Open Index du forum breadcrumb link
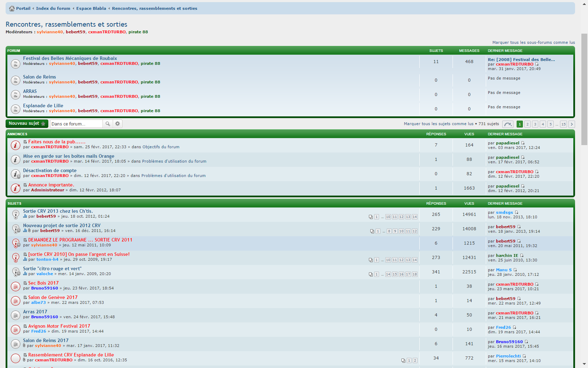The height and width of the screenshot is (368, 588). (x=53, y=8)
